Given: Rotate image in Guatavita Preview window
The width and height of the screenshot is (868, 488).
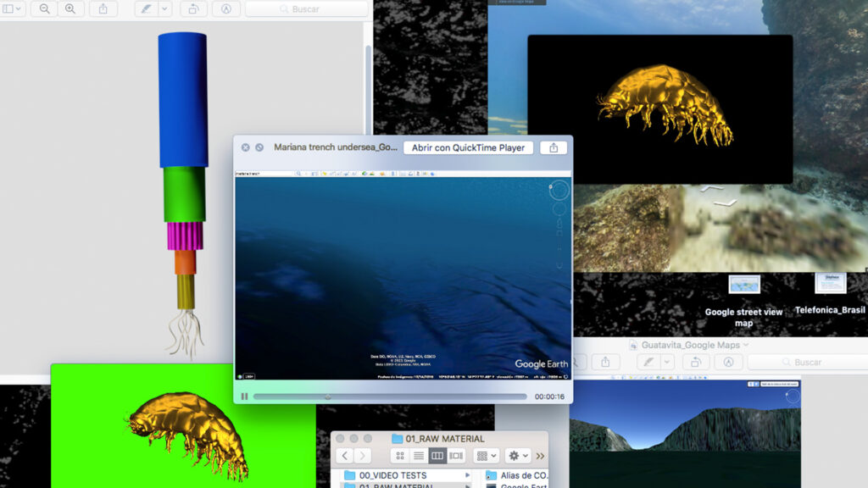Looking at the screenshot, I should (x=696, y=363).
